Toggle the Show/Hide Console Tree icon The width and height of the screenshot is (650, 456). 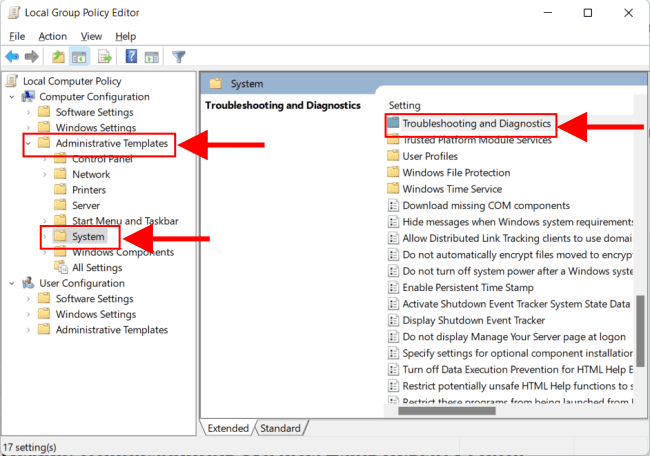click(79, 56)
